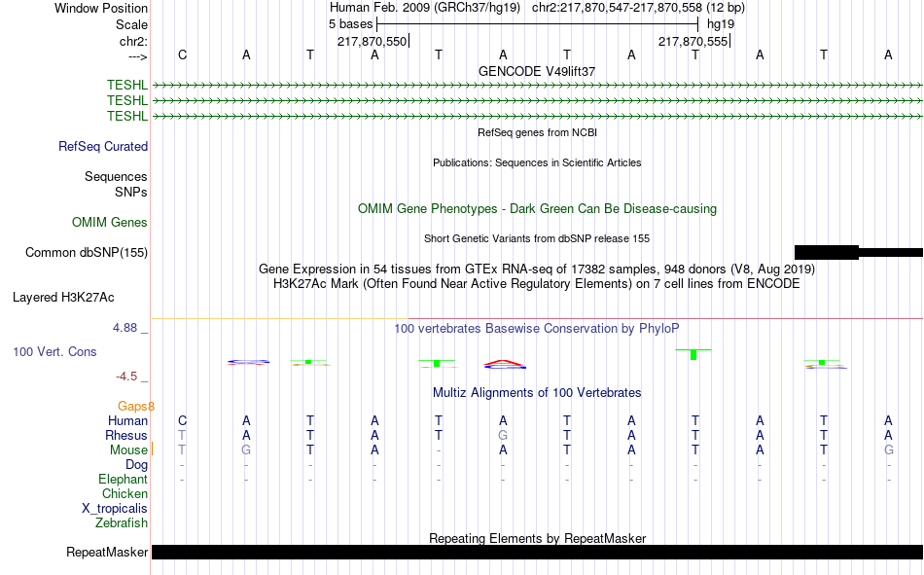Click the tallest green PhyloP conservation bar
The width and height of the screenshot is (924, 575).
pos(693,354)
